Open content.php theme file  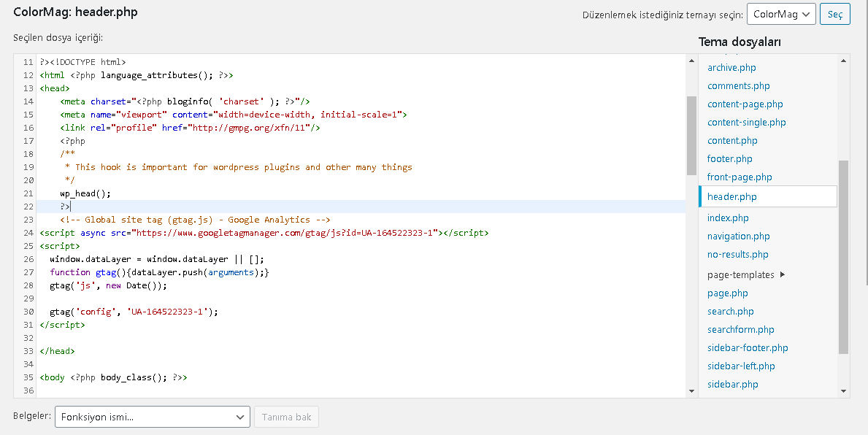pos(731,141)
